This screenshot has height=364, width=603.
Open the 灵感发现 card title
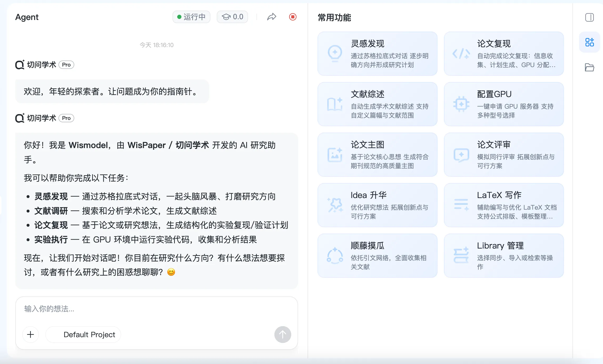point(368,44)
